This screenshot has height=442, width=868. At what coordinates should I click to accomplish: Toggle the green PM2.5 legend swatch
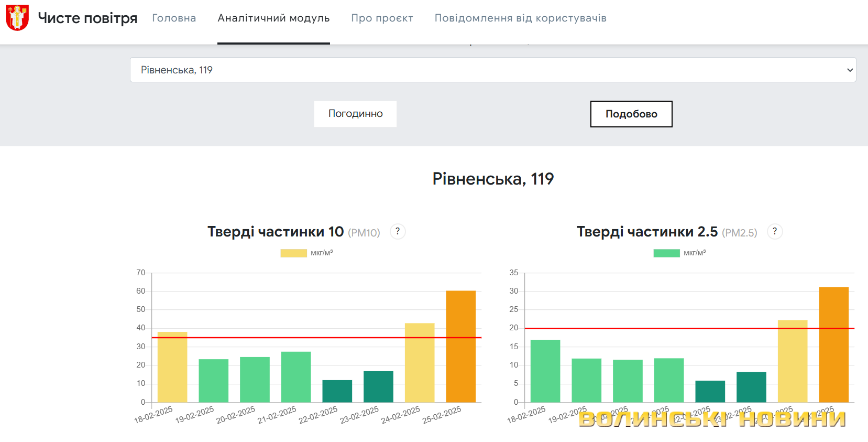[666, 253]
